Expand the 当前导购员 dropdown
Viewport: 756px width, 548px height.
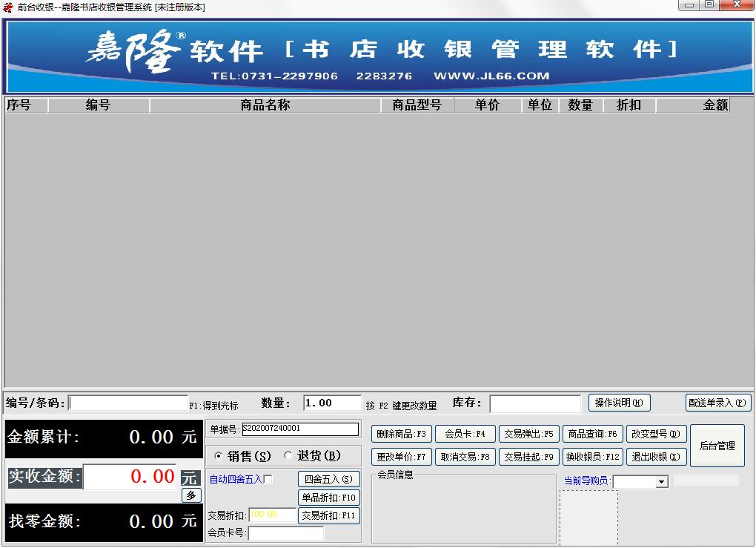click(661, 482)
